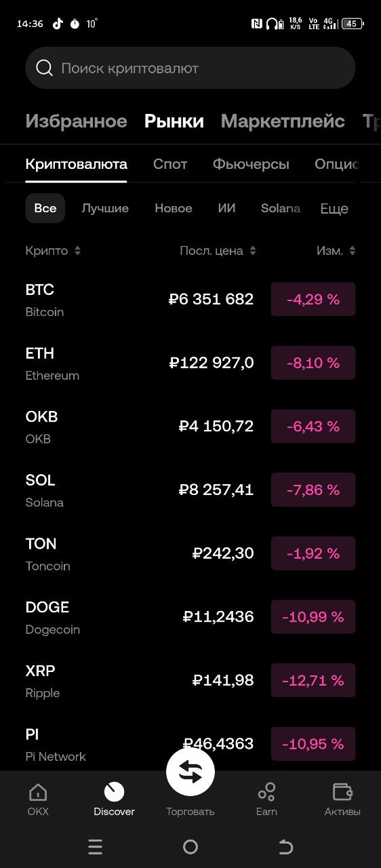
Task: Select the Solana filter chip
Action: point(281,208)
